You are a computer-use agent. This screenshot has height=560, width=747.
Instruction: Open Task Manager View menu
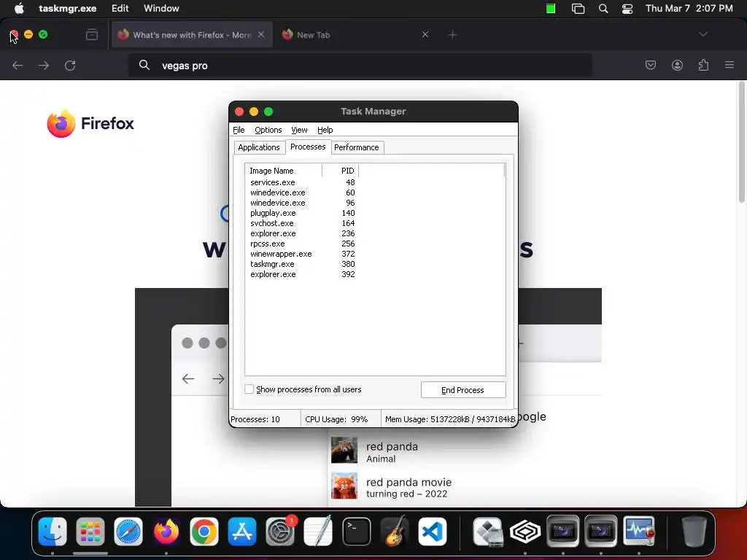299,130
